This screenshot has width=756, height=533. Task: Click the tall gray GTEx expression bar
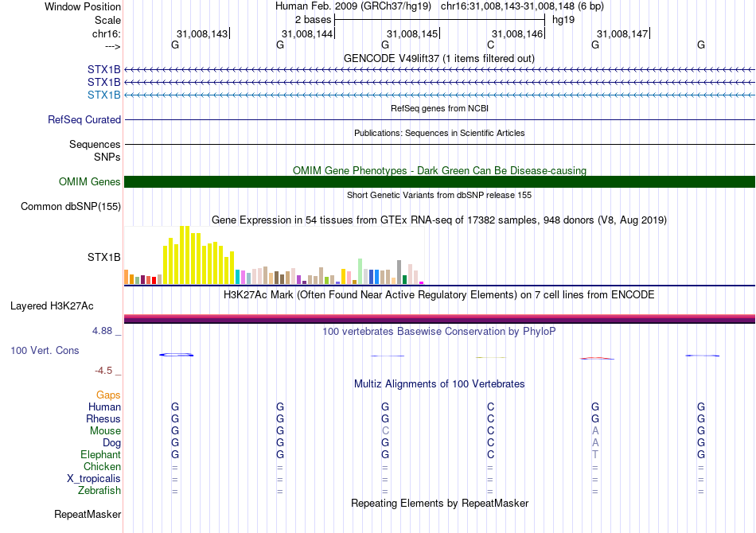[399, 272]
